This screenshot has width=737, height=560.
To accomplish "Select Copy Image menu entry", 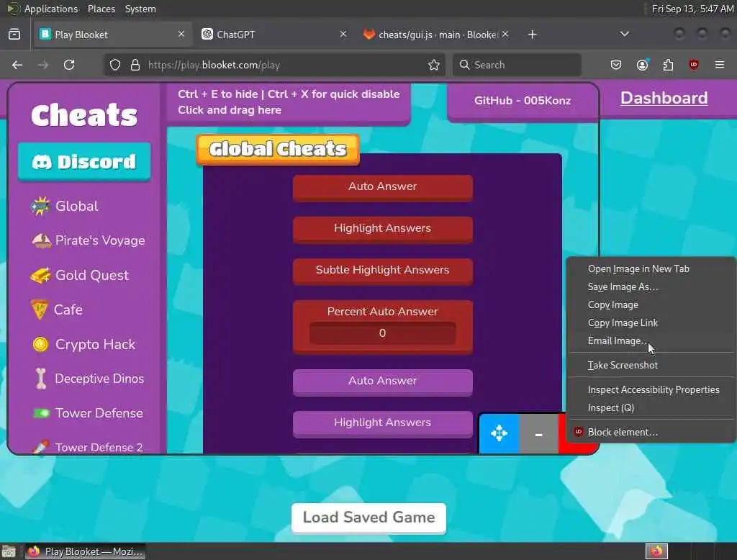I will pyautogui.click(x=651, y=304).
